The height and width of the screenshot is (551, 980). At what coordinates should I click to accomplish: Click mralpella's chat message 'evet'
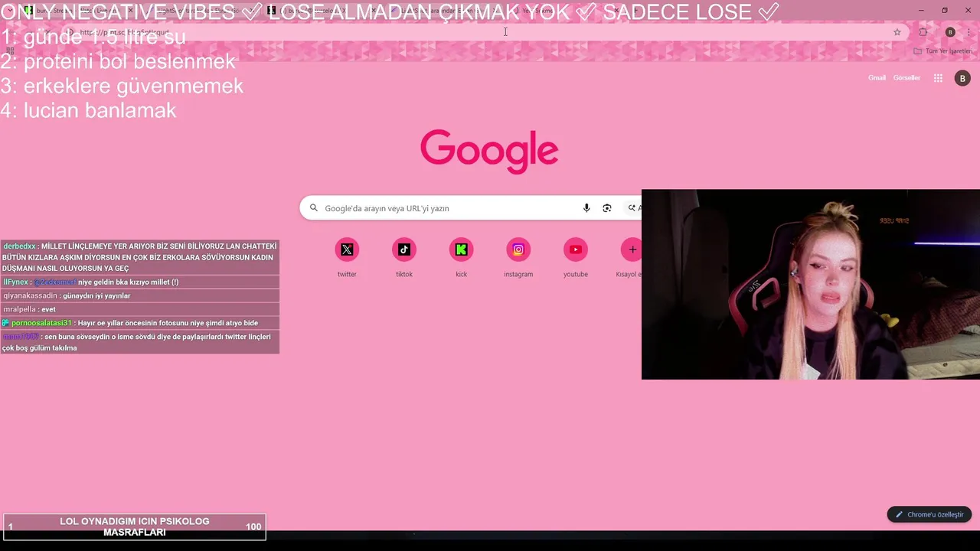48,310
